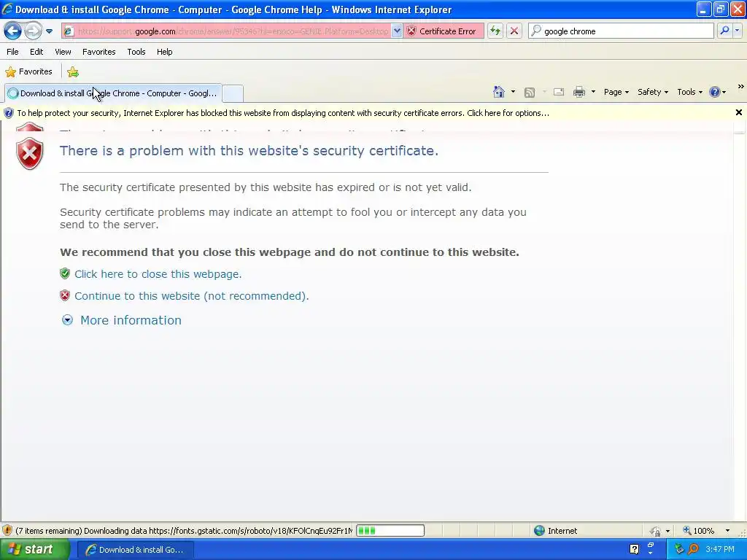
Task: Click the Forward navigation arrow
Action: tap(33, 31)
